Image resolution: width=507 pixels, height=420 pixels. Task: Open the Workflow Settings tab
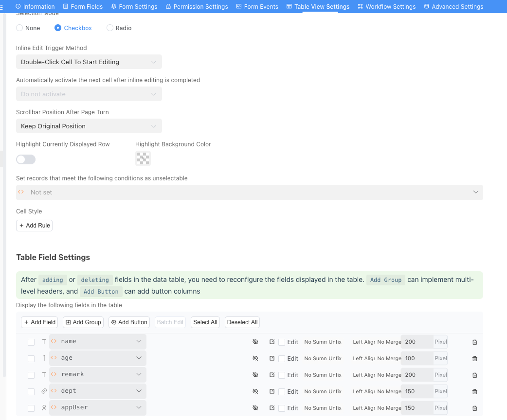pos(386,6)
